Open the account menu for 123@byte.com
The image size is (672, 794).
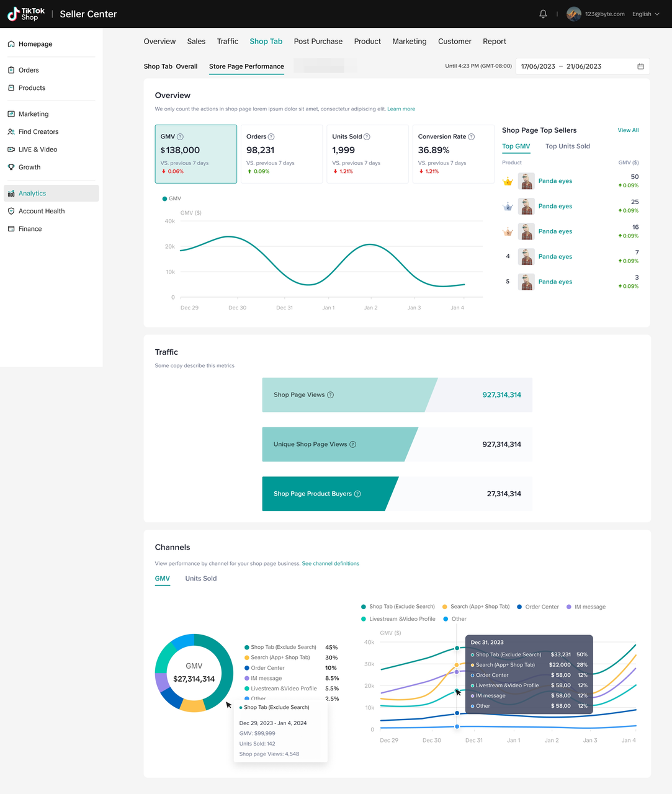tap(596, 14)
